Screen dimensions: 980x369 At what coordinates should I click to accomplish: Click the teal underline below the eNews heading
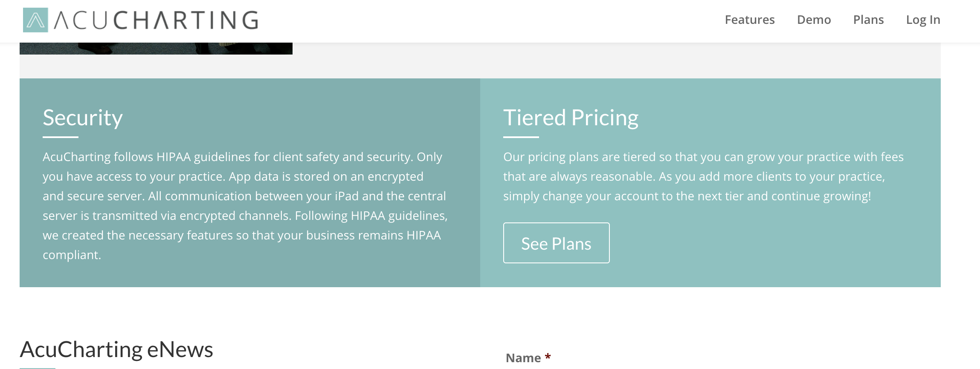coord(38,368)
